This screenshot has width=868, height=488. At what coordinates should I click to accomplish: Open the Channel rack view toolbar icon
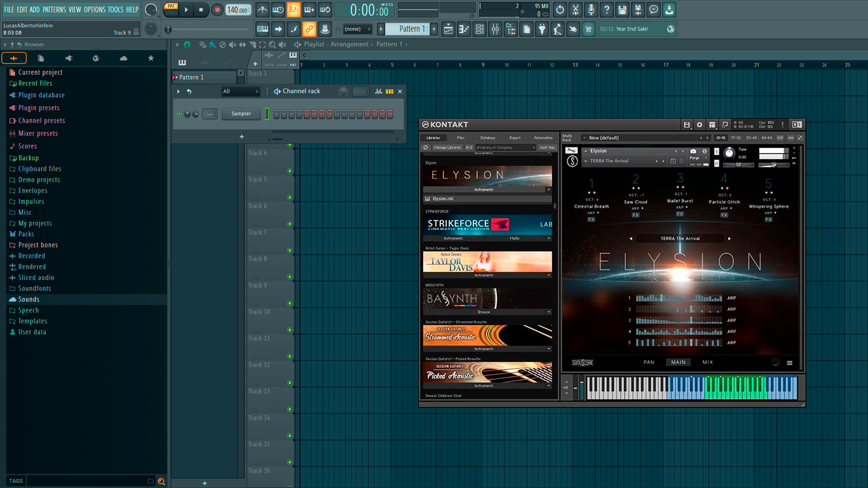point(480,29)
